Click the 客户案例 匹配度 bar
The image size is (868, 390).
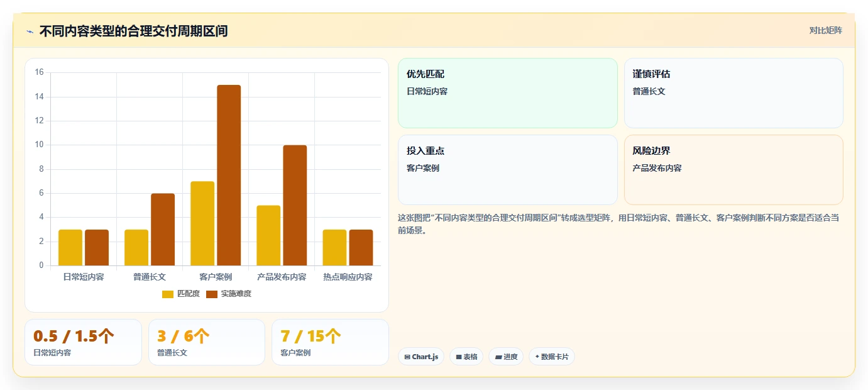tap(202, 223)
